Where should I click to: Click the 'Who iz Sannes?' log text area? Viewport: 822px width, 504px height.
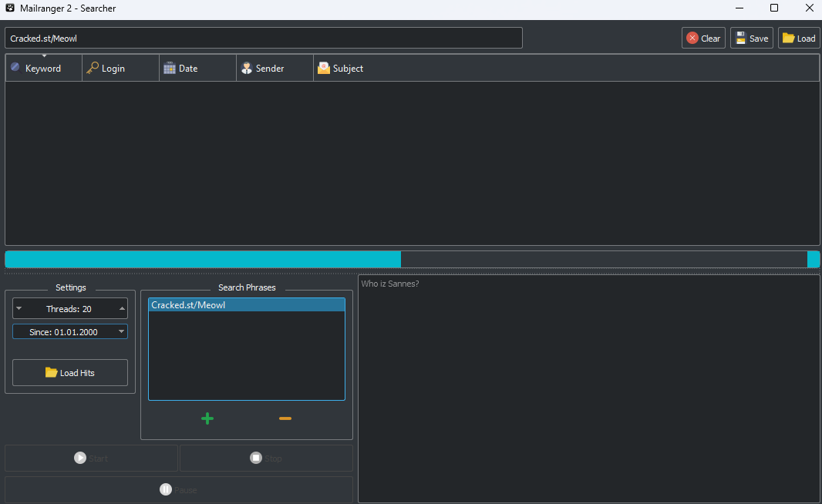(588, 388)
